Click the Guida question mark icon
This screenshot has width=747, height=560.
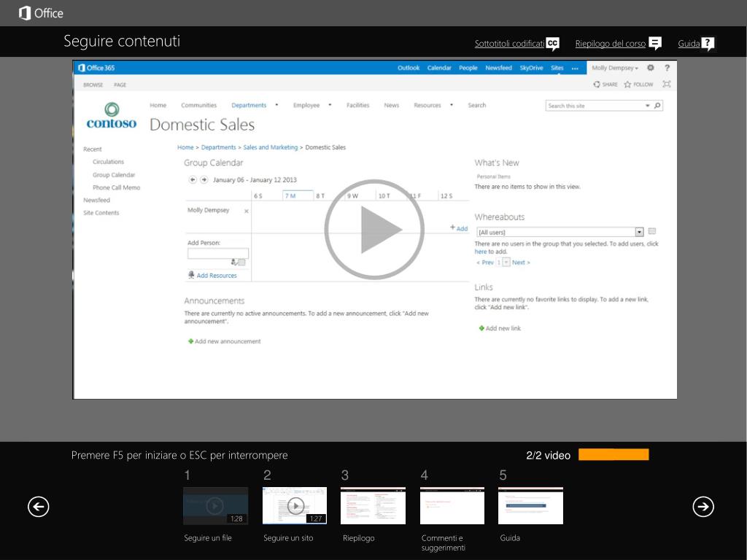click(x=708, y=44)
